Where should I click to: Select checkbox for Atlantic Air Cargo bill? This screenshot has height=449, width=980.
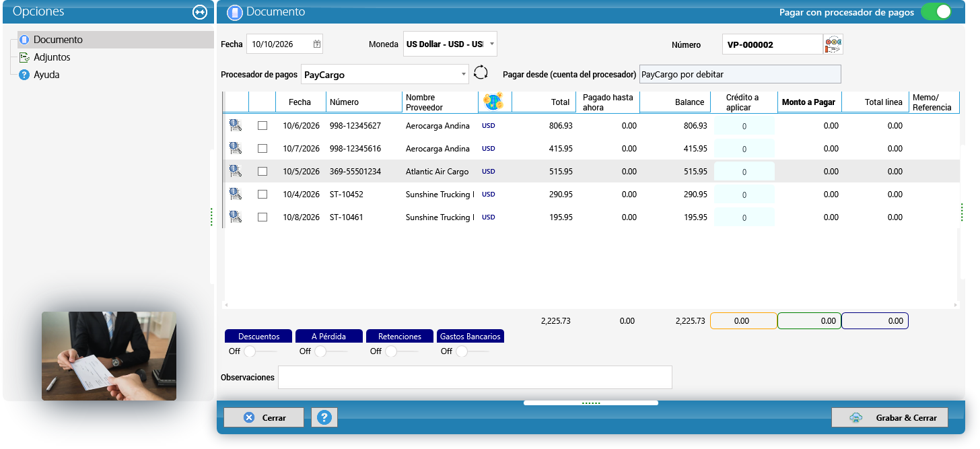262,172
